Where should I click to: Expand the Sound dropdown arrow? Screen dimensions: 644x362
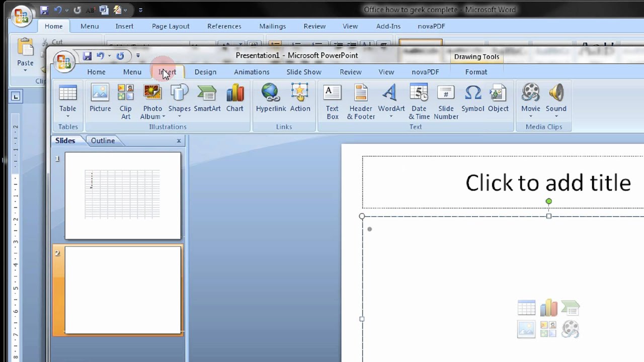[x=556, y=117]
